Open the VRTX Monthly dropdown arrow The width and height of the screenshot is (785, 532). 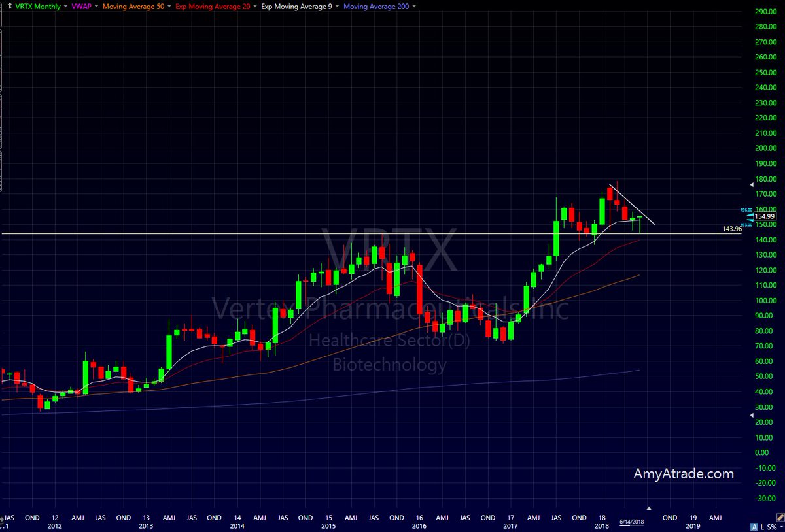coord(65,7)
